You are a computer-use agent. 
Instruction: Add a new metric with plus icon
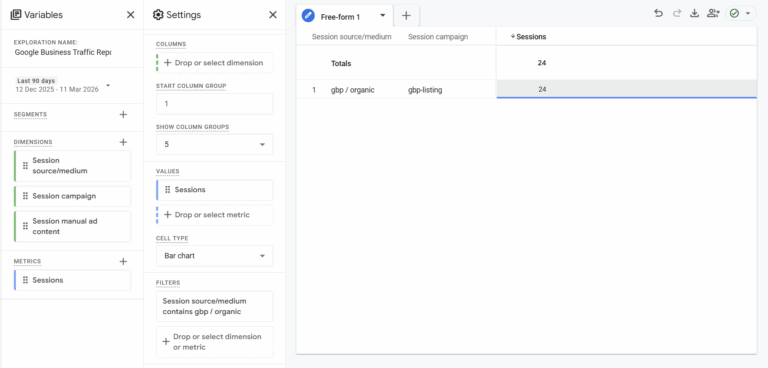123,262
